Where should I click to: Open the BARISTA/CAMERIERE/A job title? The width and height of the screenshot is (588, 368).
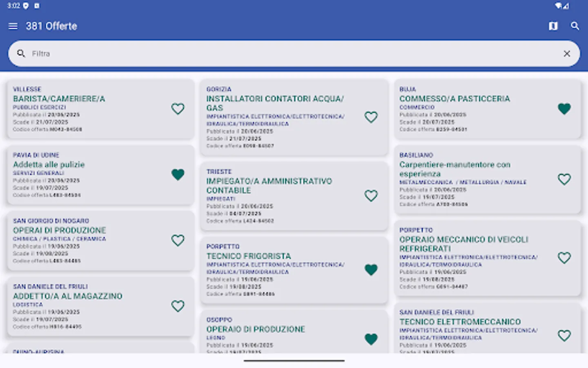pos(59,99)
